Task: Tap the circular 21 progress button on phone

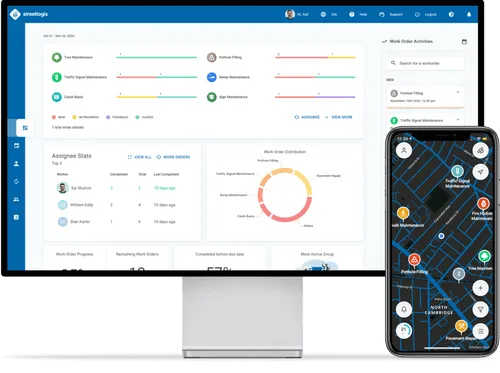Action: click(x=404, y=330)
